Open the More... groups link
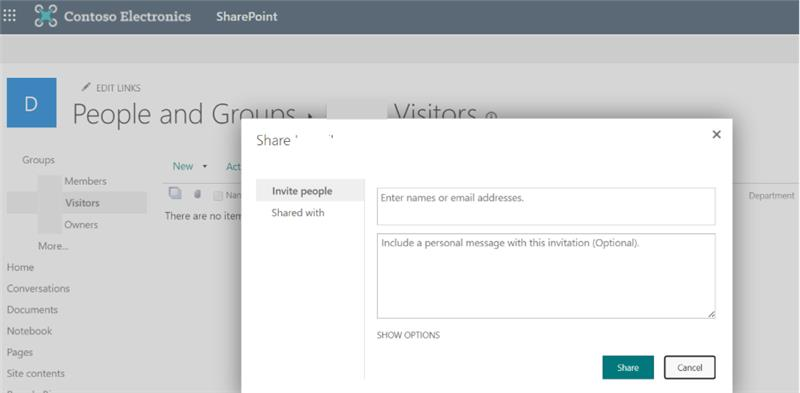 53,246
